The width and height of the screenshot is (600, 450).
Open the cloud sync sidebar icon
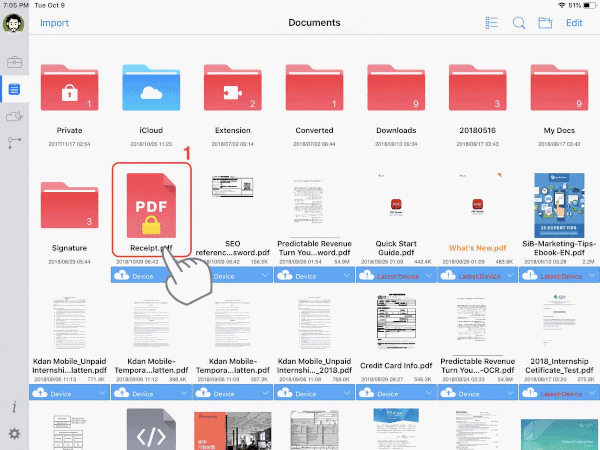pyautogui.click(x=14, y=116)
